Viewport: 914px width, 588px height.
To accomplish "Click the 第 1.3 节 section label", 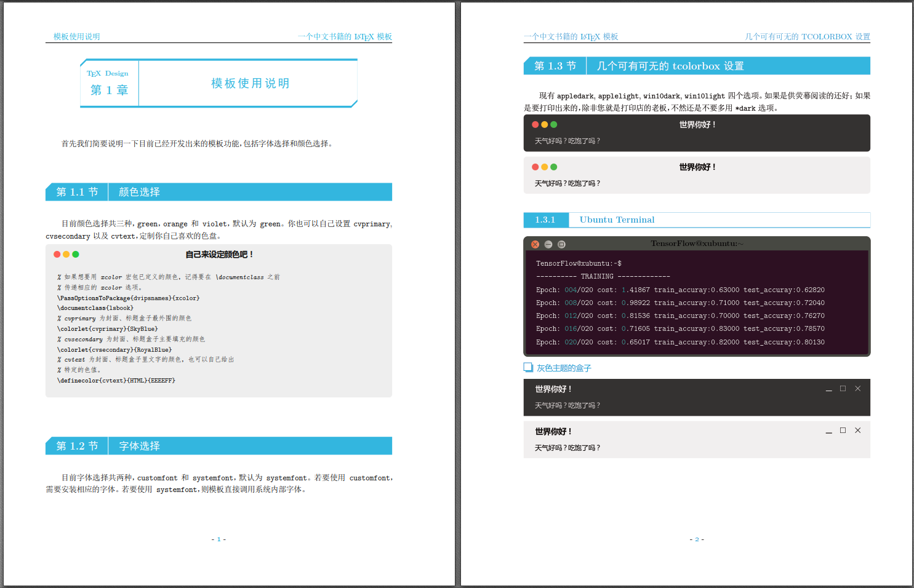I will (555, 66).
